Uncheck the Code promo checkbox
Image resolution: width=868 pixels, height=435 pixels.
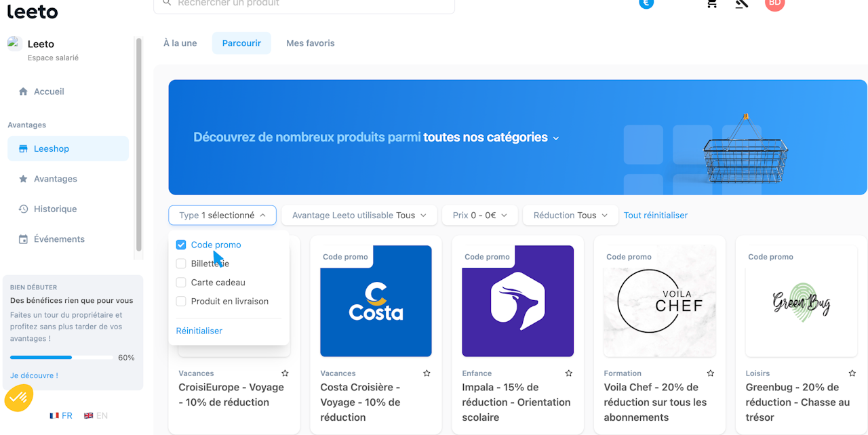tap(181, 245)
